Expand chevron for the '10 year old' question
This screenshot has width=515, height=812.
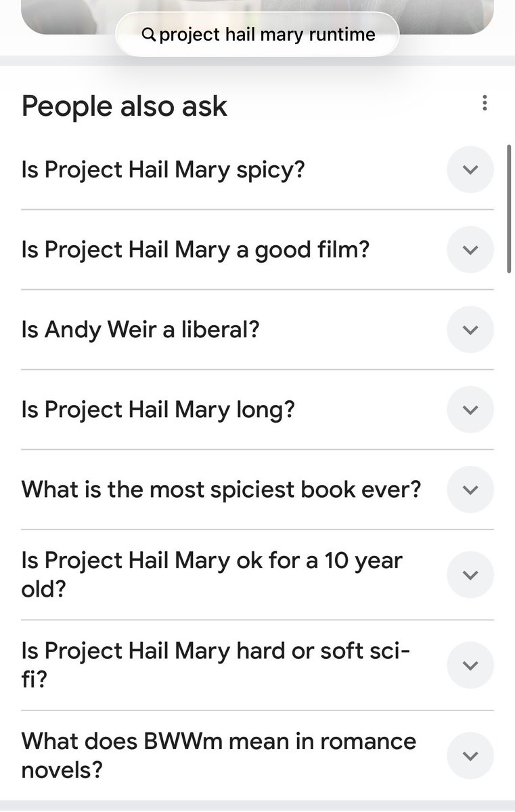pyautogui.click(x=470, y=575)
